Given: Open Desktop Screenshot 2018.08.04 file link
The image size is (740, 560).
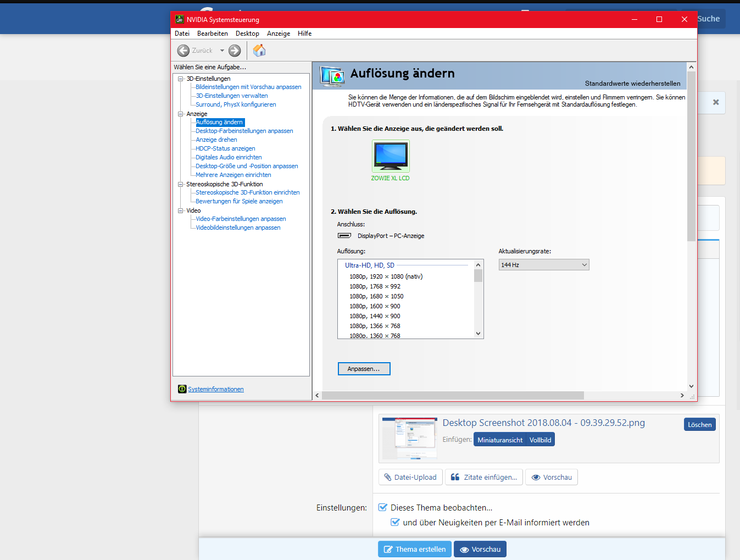Looking at the screenshot, I should click(x=544, y=423).
